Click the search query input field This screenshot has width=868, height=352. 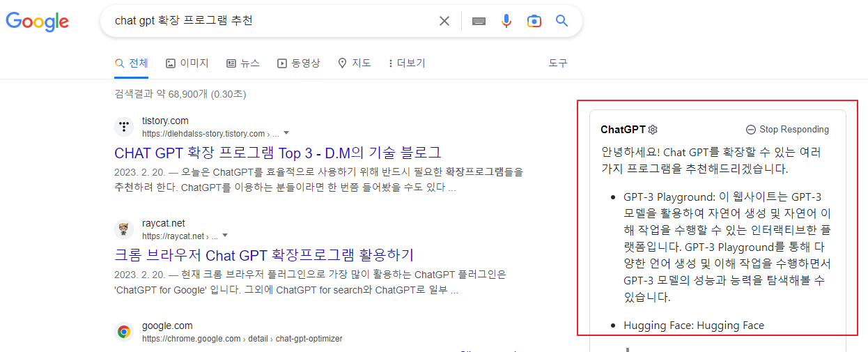tap(272, 21)
